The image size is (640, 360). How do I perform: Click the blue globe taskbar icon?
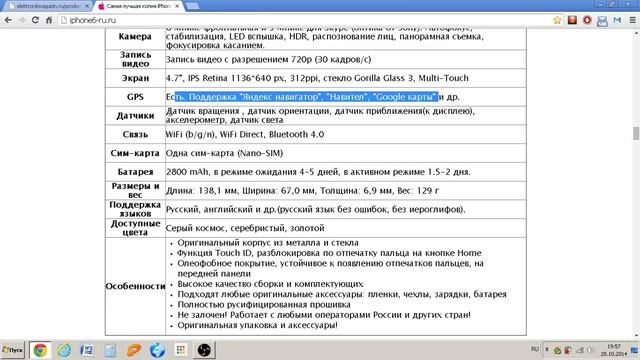coord(157,350)
